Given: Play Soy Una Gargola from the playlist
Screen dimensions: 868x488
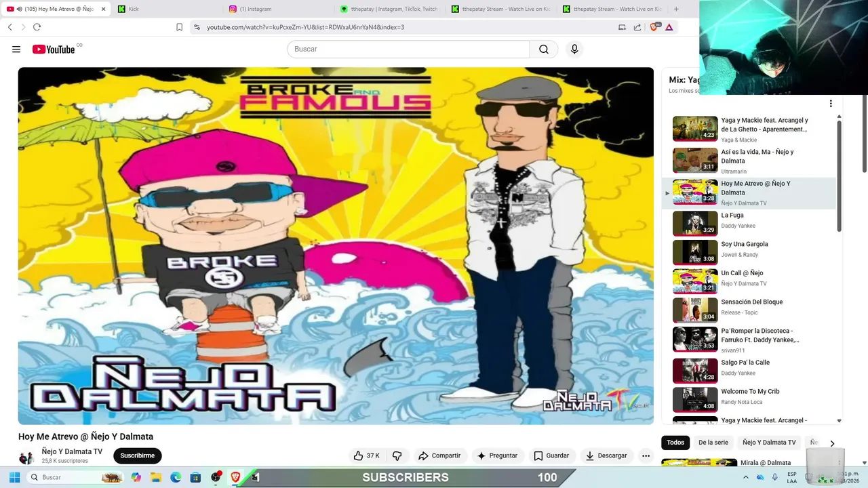Looking at the screenshot, I should click(749, 252).
